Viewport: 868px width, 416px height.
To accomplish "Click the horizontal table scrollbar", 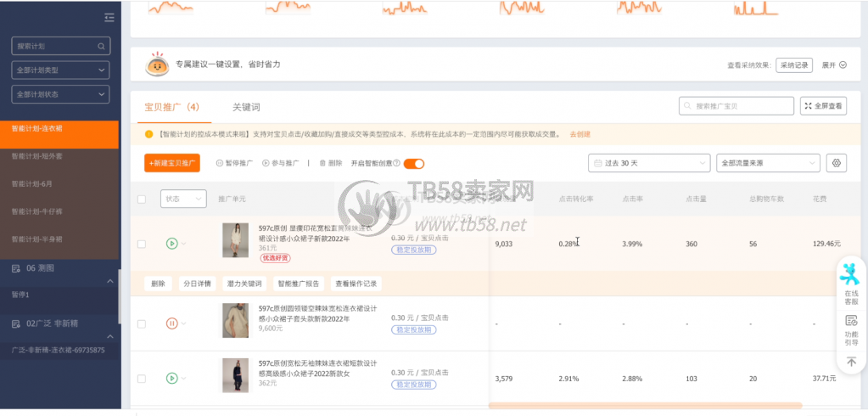I will (645, 406).
